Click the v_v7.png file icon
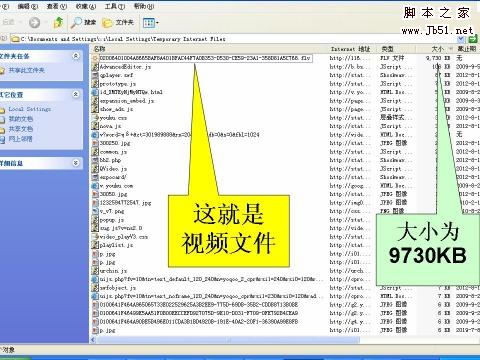 tap(95, 211)
